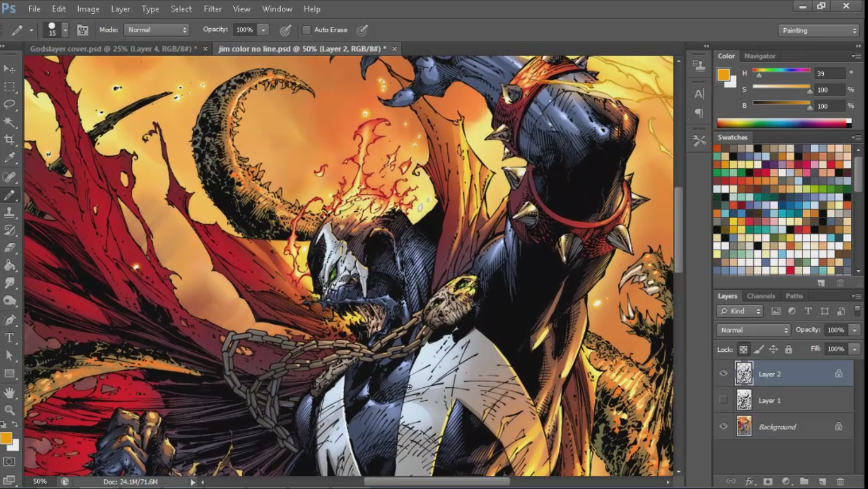
Task: Open the collapsed Character panel icon
Action: 699,94
